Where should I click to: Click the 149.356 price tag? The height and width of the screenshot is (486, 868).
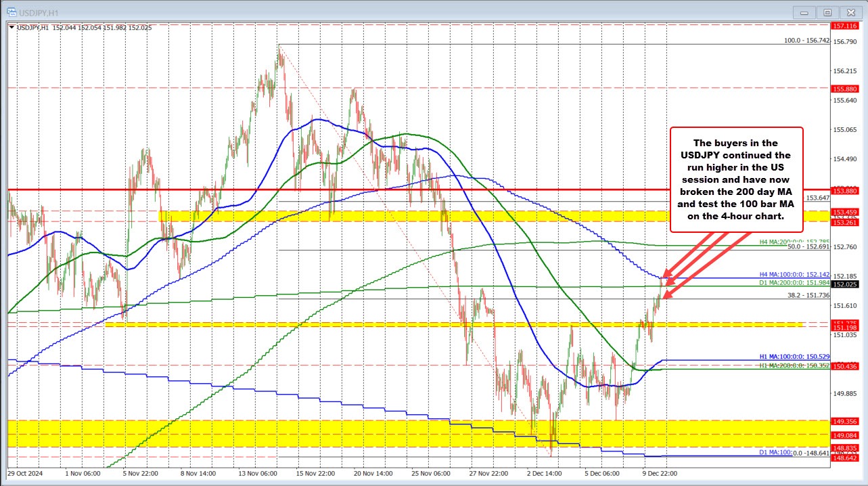point(846,421)
